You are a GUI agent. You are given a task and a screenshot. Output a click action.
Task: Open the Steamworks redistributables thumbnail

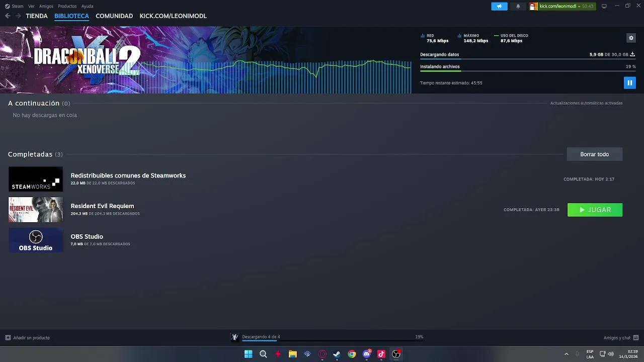coord(36,179)
